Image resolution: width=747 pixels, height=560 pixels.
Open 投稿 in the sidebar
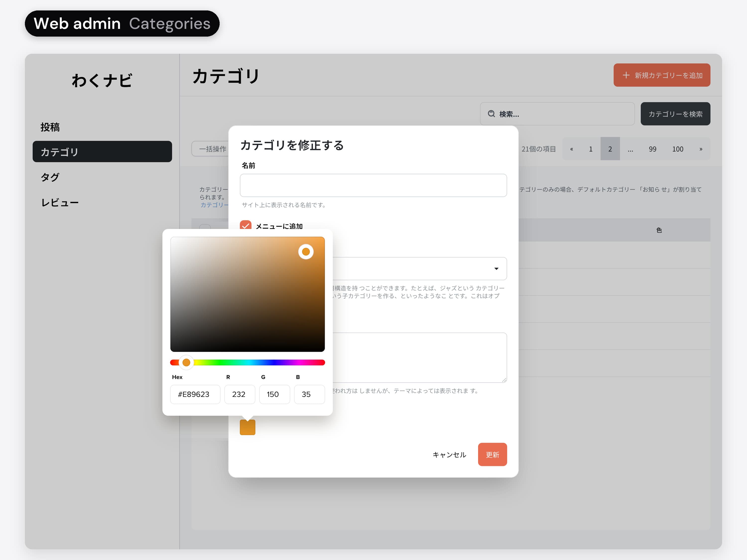pos(50,127)
